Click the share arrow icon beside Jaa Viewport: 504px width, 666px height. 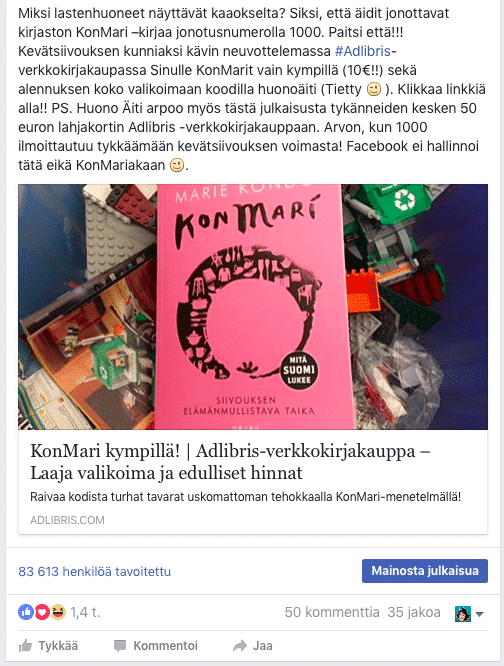pyautogui.click(x=240, y=646)
